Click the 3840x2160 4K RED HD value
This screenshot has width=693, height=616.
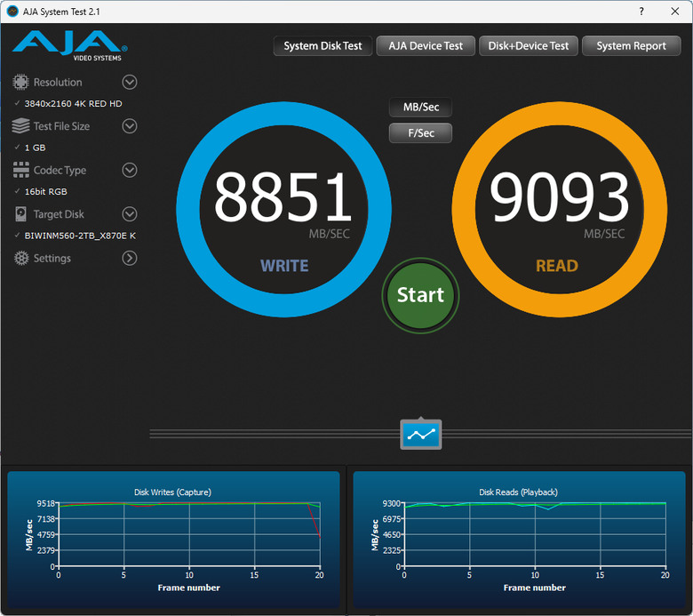pos(74,103)
